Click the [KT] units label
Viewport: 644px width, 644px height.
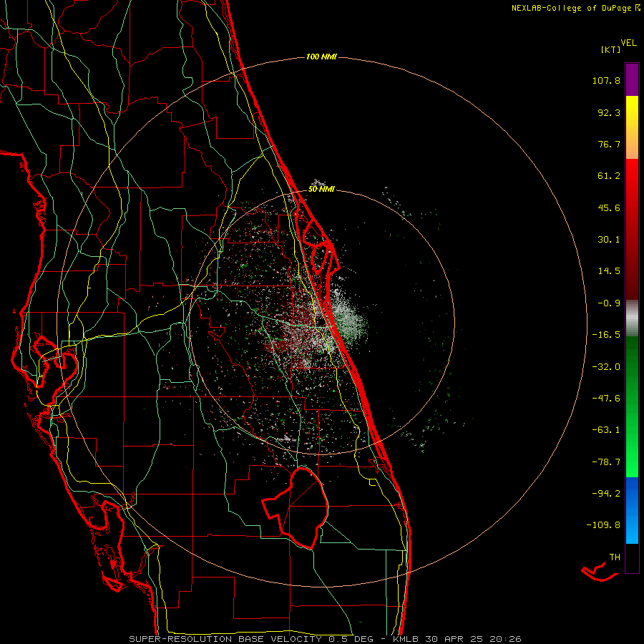click(x=611, y=49)
